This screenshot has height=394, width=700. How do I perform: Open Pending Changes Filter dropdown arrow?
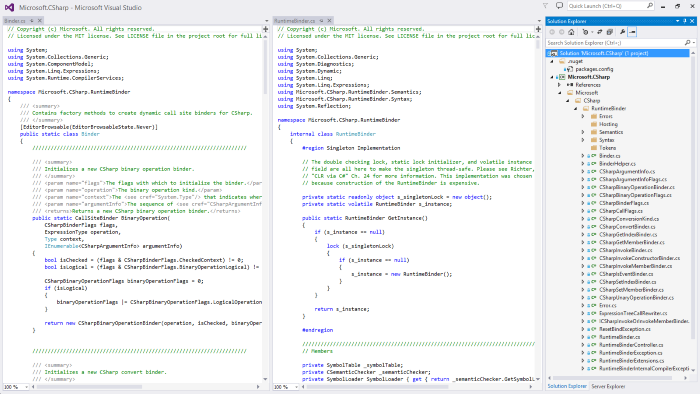point(592,32)
